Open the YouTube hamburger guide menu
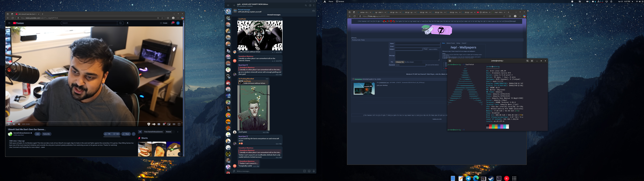644x181 pixels. click(9, 23)
